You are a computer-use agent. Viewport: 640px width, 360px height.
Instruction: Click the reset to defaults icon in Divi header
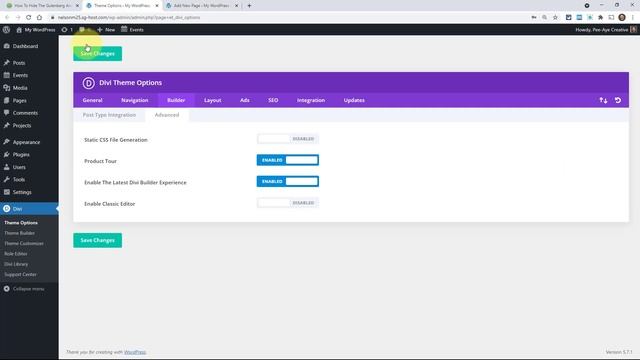[618, 100]
